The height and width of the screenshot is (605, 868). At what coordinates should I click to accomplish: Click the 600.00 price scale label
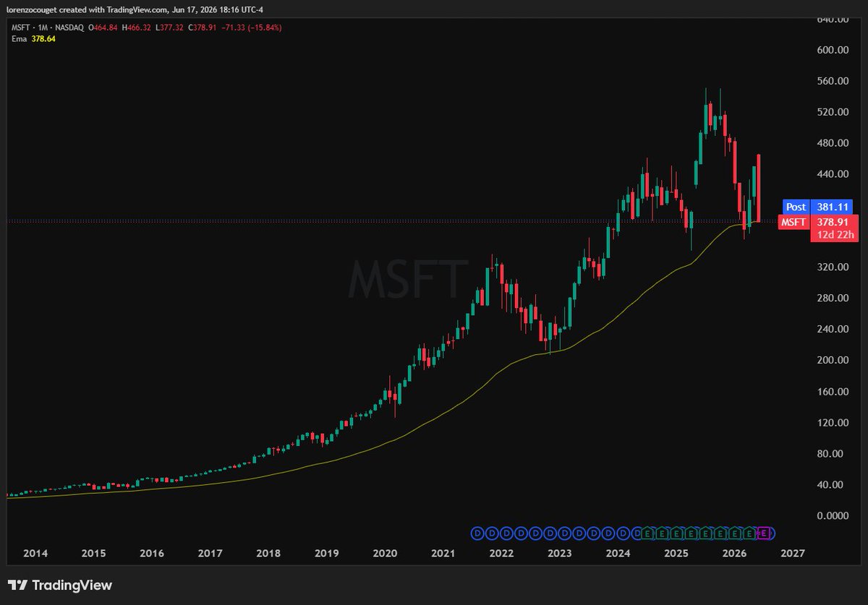(x=832, y=50)
